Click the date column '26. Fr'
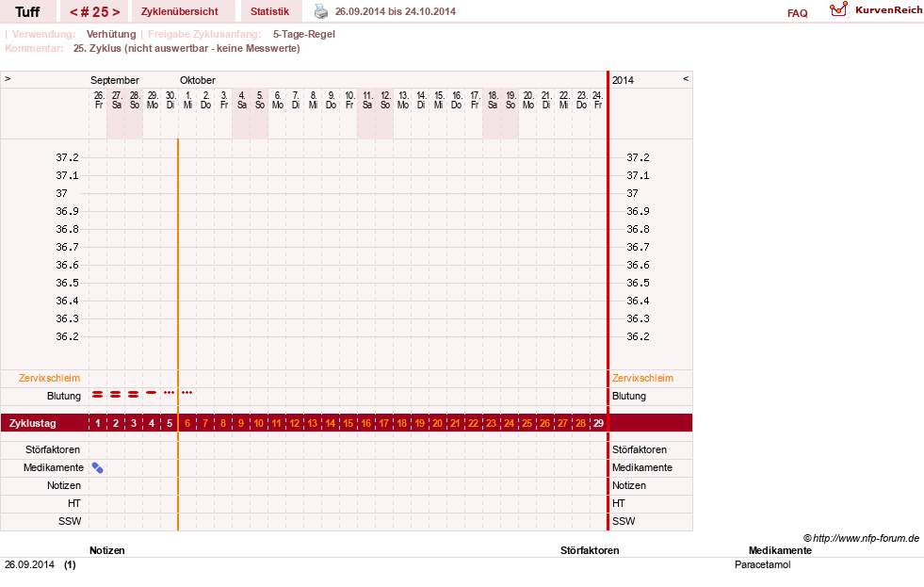The image size is (924, 587). coord(98,100)
